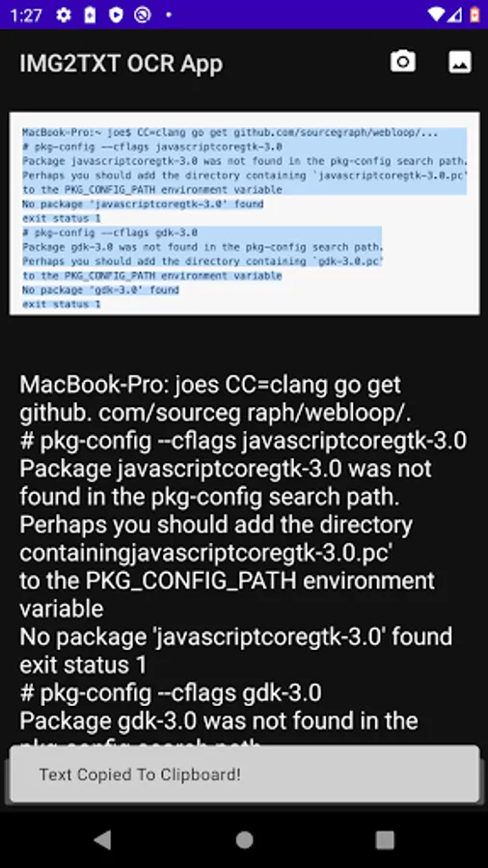
Task: Tap the shield icon in status bar
Action: [116, 14]
